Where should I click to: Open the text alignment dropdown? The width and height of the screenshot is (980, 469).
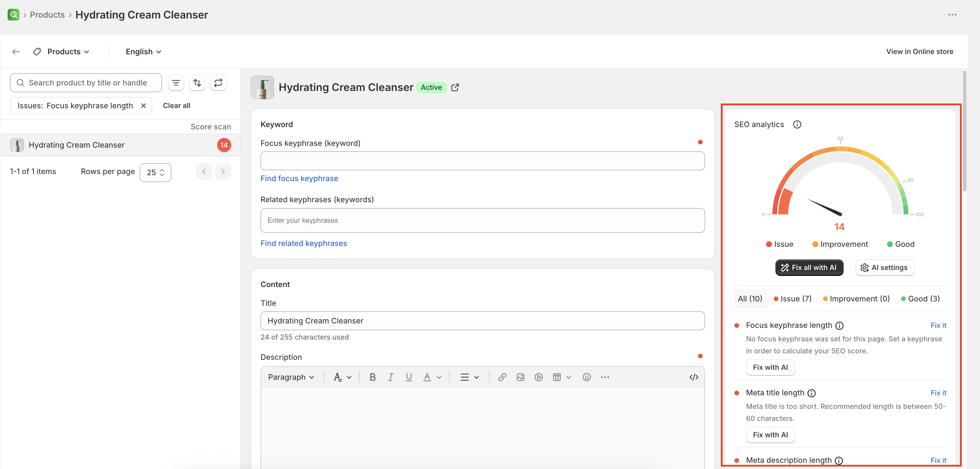pos(469,377)
